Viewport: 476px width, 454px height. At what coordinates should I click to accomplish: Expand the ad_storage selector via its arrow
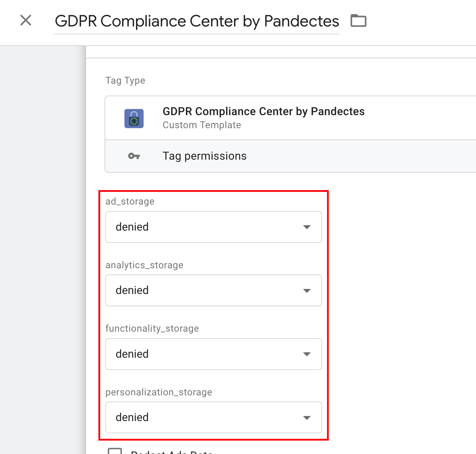pos(307,227)
